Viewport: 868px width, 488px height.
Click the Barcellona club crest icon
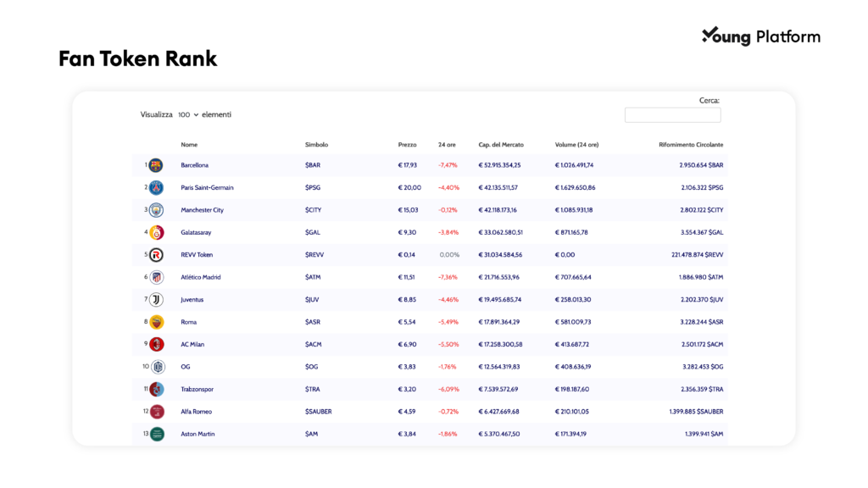(156, 165)
